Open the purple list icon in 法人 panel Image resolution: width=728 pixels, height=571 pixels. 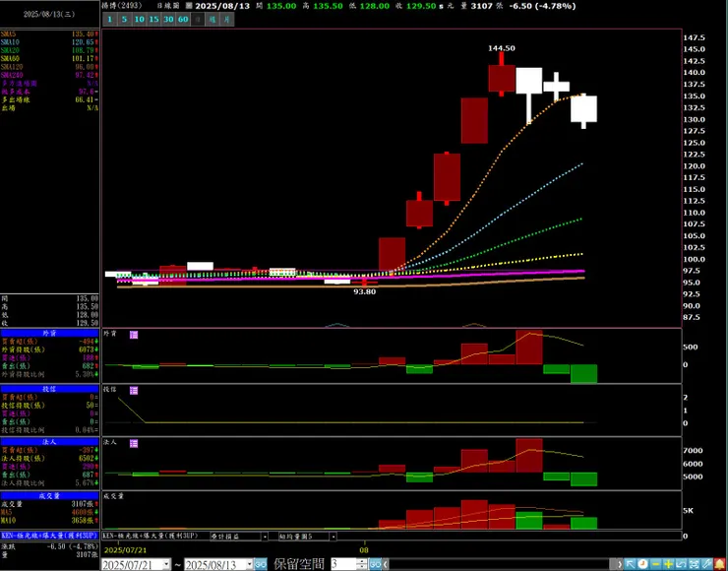click(x=134, y=444)
